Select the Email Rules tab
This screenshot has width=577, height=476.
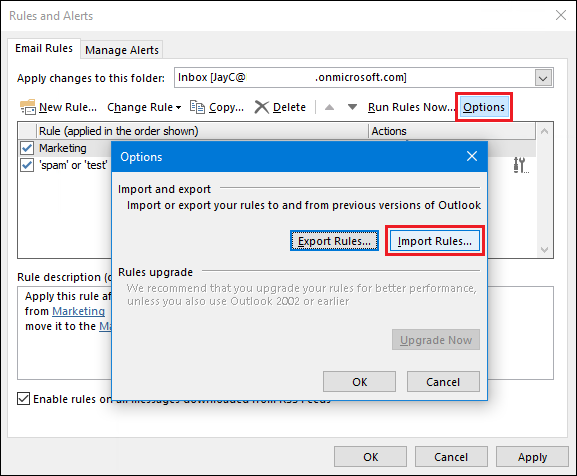tap(44, 48)
